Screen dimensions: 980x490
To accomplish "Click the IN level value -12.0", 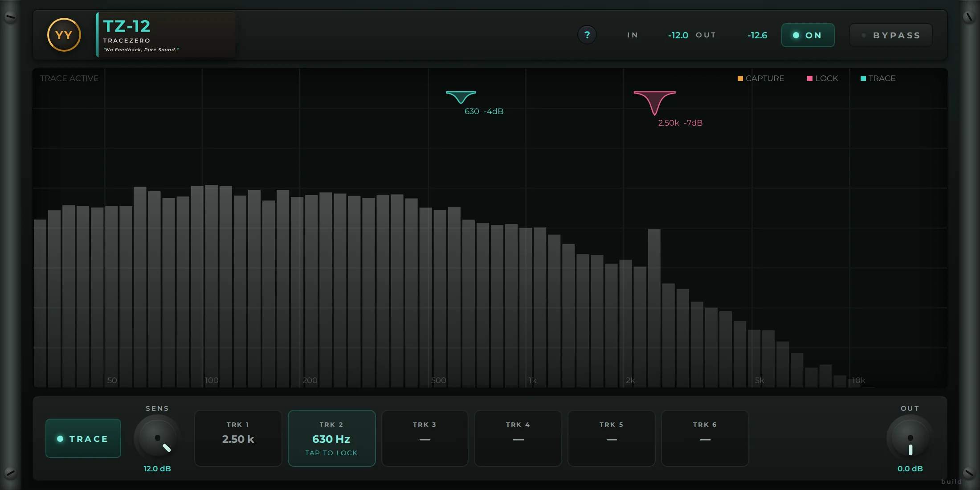I will point(678,35).
